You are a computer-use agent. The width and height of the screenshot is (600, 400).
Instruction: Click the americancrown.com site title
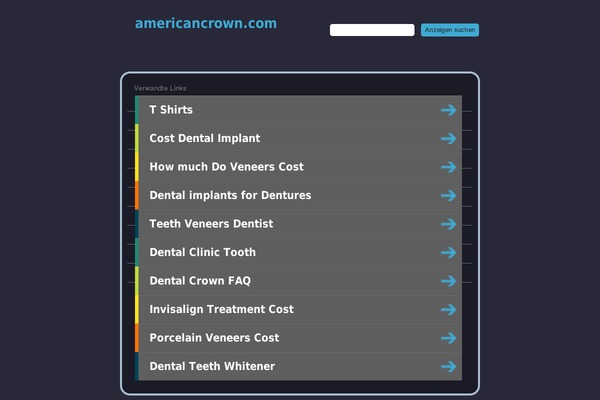point(206,23)
